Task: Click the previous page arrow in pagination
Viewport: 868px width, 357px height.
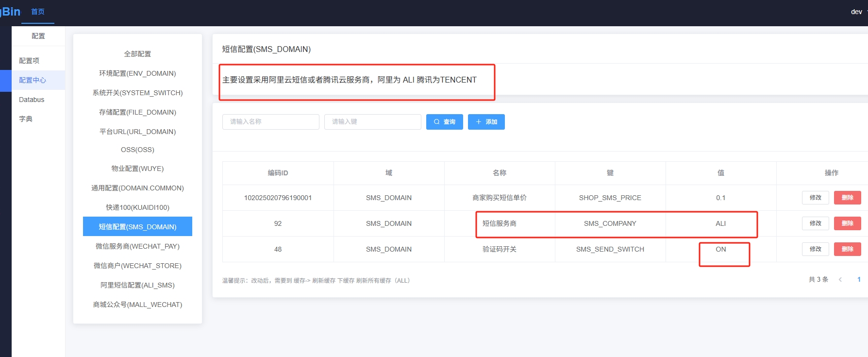Action: coord(840,279)
